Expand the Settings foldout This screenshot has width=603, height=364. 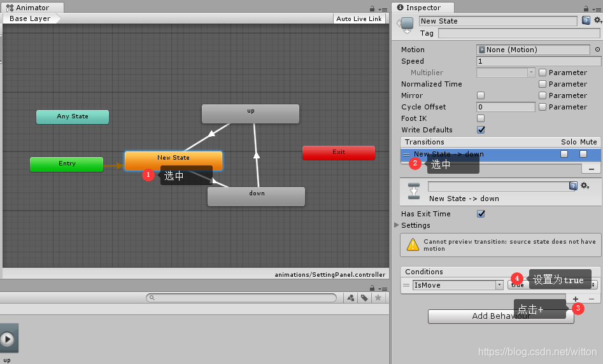pos(397,225)
